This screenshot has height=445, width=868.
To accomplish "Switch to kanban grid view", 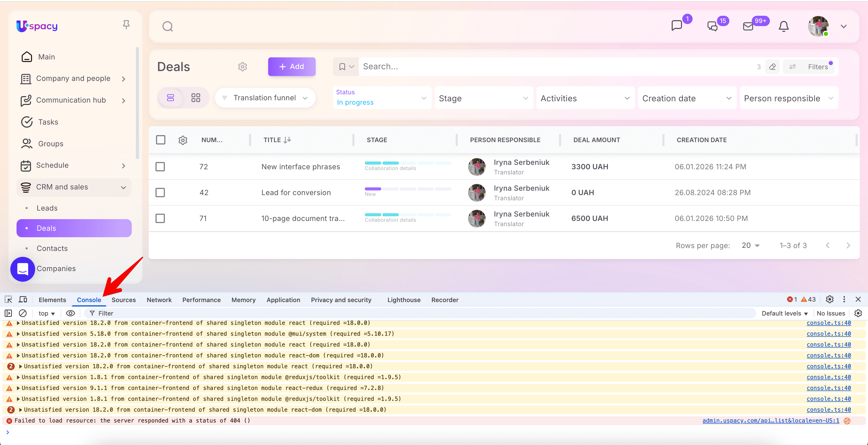I will (196, 98).
